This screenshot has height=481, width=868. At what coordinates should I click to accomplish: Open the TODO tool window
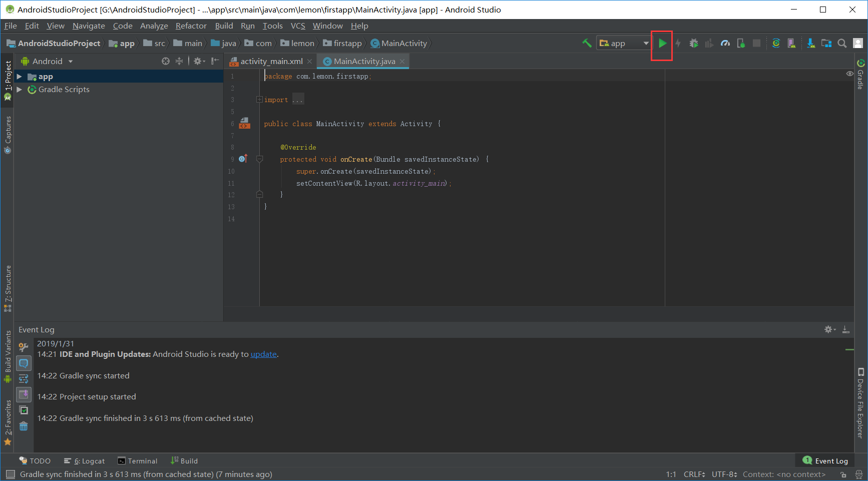pos(35,461)
